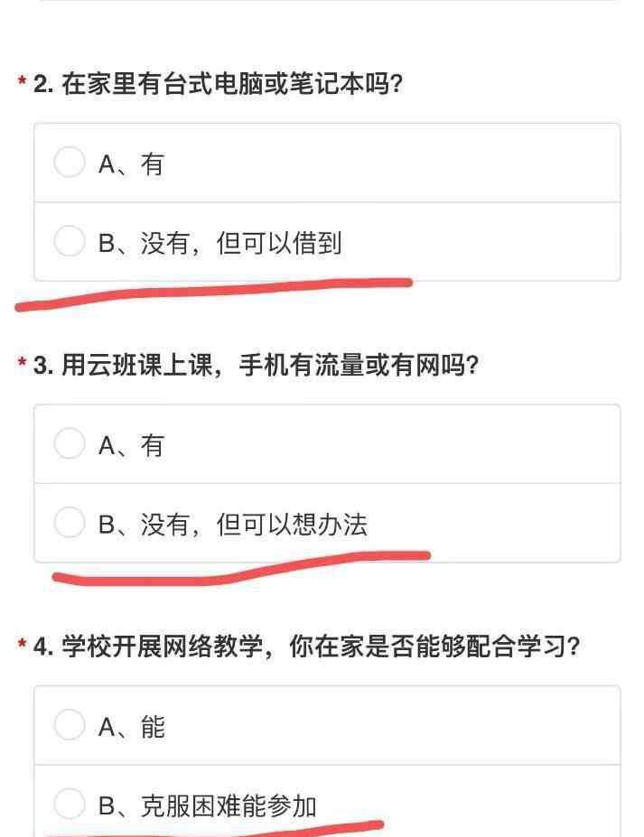Screen dimensions: 644x837
Task: Click the red asterisk before question 4
Action: [22, 644]
